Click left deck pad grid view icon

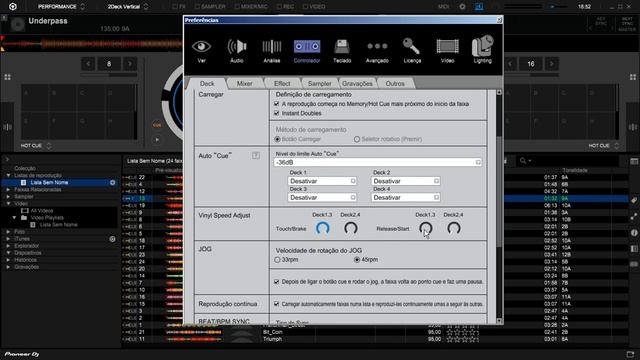[7, 77]
